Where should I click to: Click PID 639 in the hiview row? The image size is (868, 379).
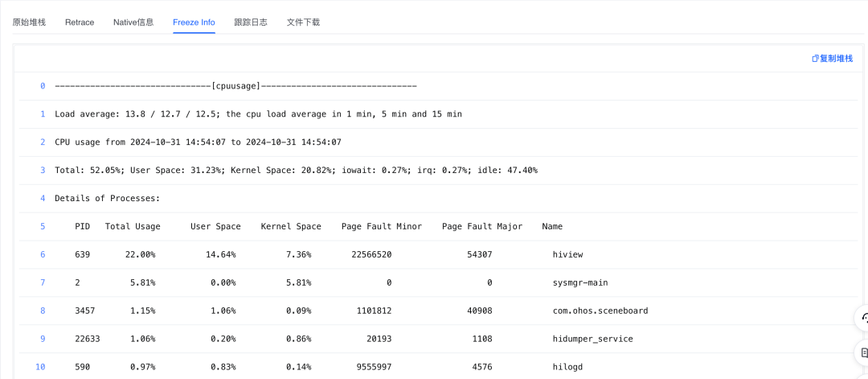pos(83,254)
